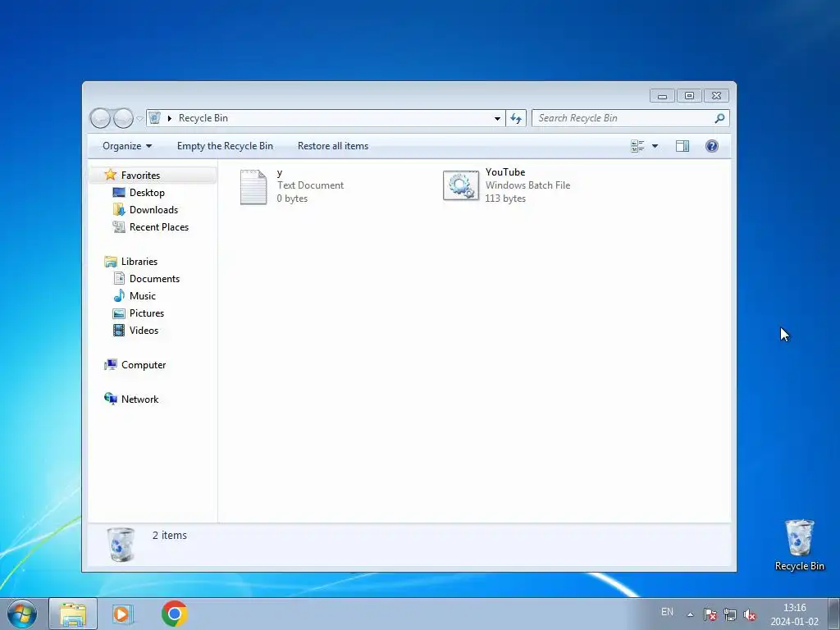Click Windows Explorer in the taskbar
This screenshot has width=840, height=630.
(73, 614)
